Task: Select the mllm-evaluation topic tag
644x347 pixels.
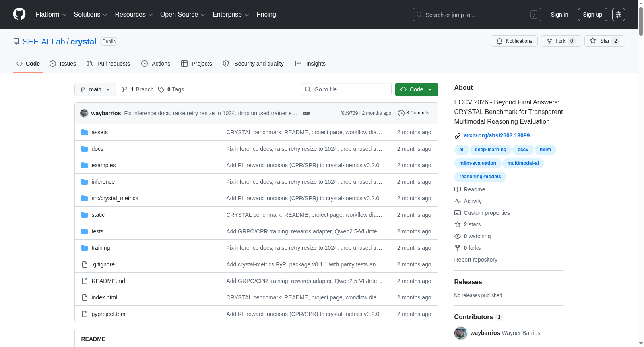Action: pyautogui.click(x=478, y=163)
